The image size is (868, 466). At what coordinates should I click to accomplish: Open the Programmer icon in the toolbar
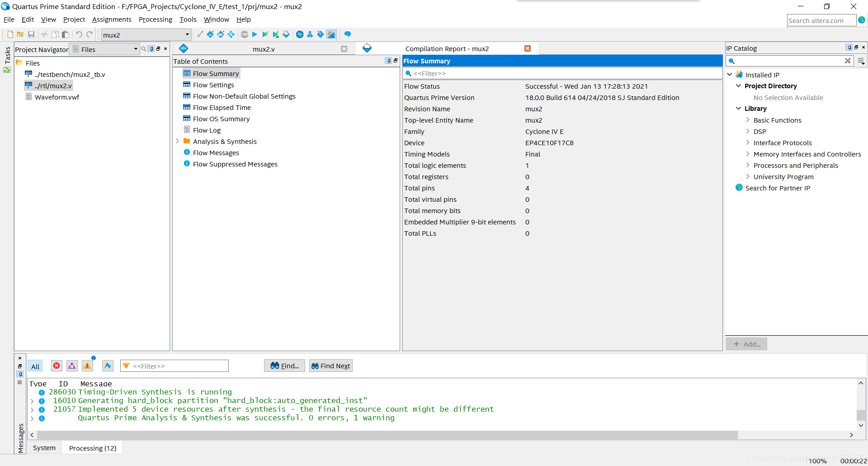coord(321,34)
